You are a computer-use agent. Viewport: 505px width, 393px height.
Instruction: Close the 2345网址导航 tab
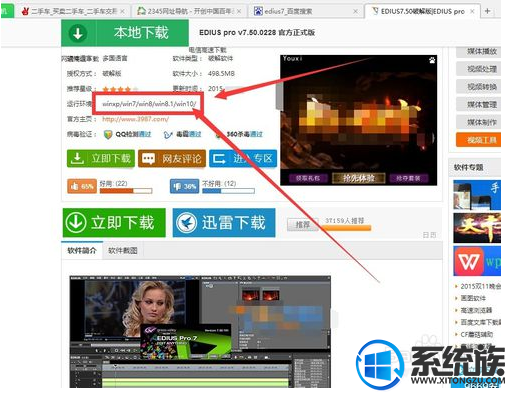[x=239, y=11]
